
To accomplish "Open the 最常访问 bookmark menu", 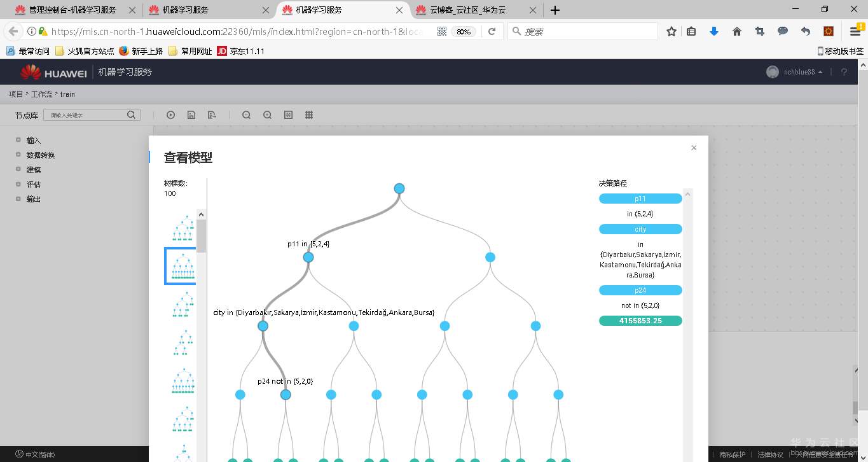I will click(27, 51).
